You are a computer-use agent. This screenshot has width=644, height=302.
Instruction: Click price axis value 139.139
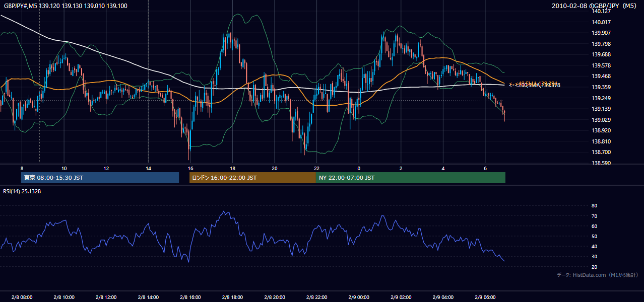[602, 109]
